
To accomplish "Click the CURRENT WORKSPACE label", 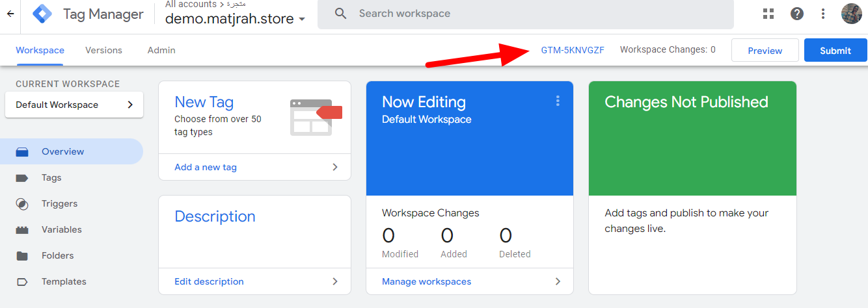I will [x=68, y=84].
